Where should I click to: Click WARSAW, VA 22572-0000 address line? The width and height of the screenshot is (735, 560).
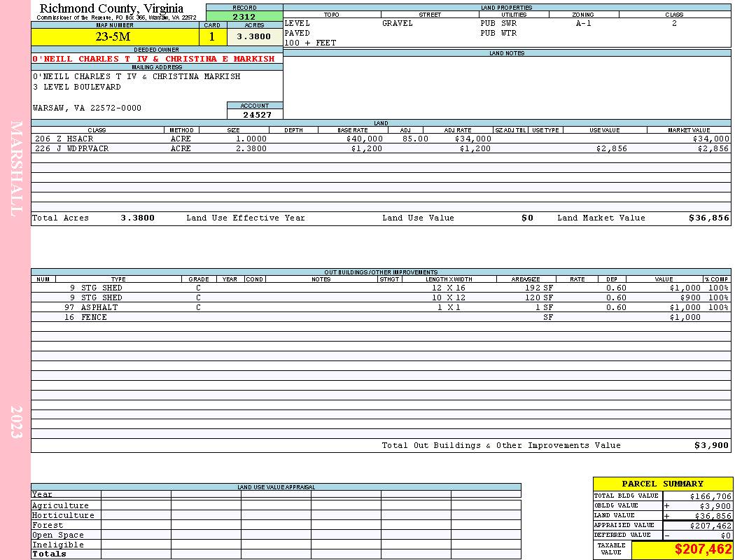87,108
